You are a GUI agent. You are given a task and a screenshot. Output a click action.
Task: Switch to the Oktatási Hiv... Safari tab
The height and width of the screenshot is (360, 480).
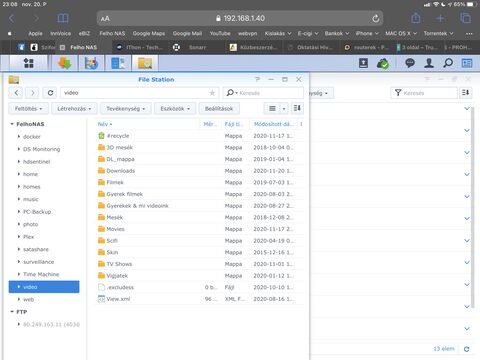point(311,47)
